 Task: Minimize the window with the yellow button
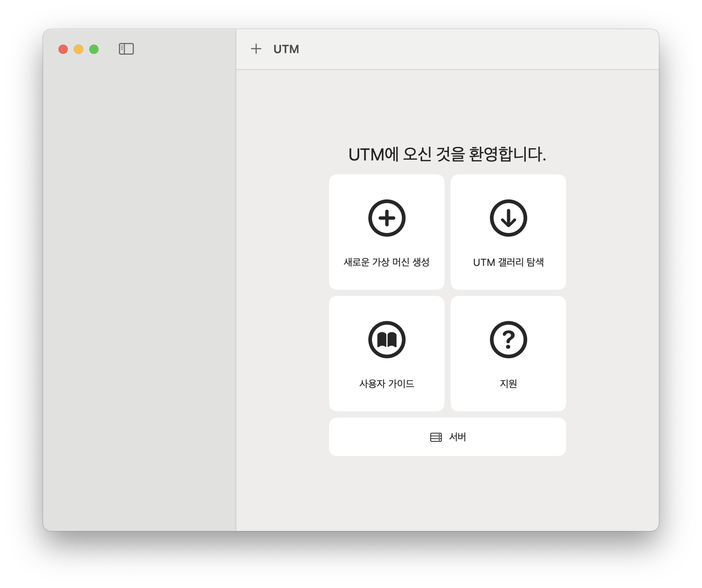pos(79,49)
